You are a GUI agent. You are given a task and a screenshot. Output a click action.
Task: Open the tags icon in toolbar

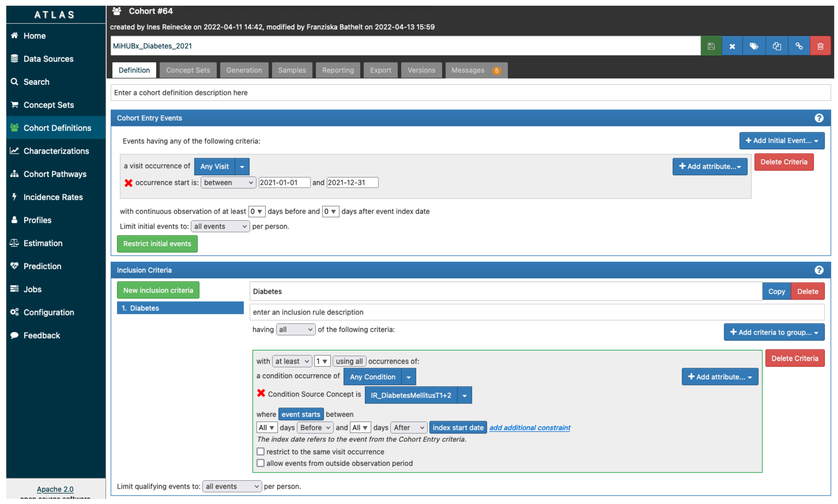754,46
